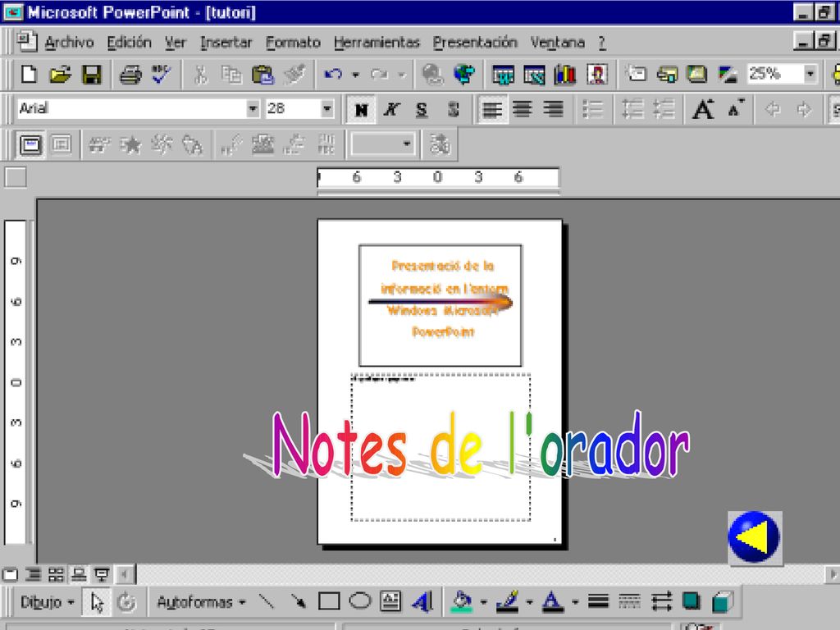Image resolution: width=840 pixels, height=630 pixels.
Task: Choose the Select Objects pointer tool
Action: tap(97, 602)
